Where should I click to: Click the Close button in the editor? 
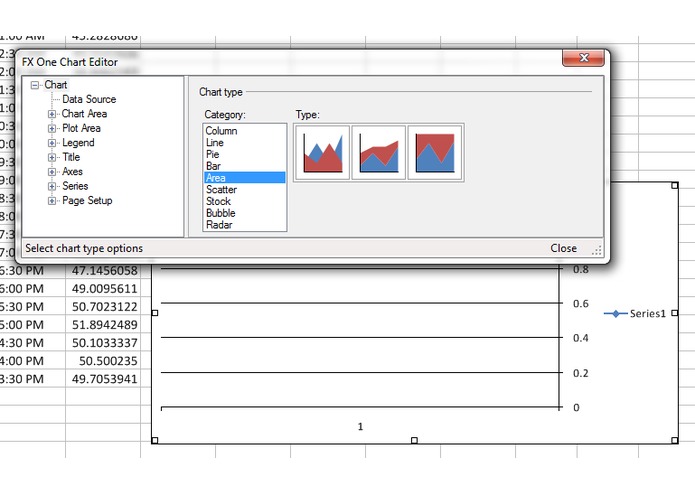563,248
